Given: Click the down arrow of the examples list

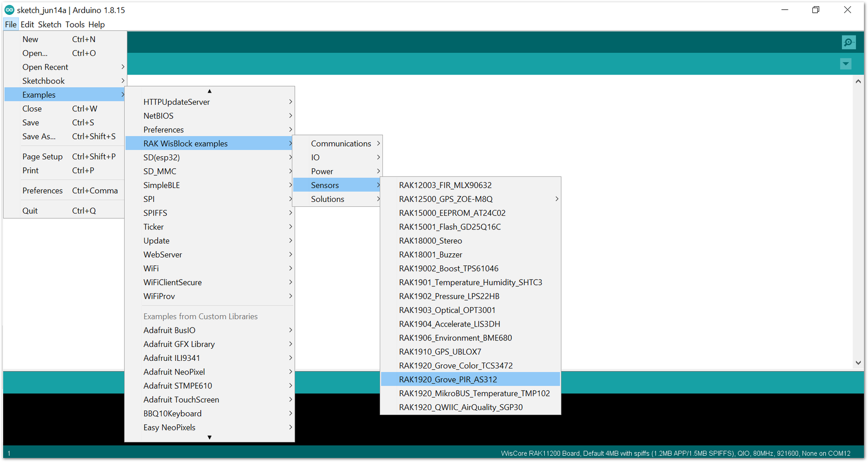Looking at the screenshot, I should point(209,437).
